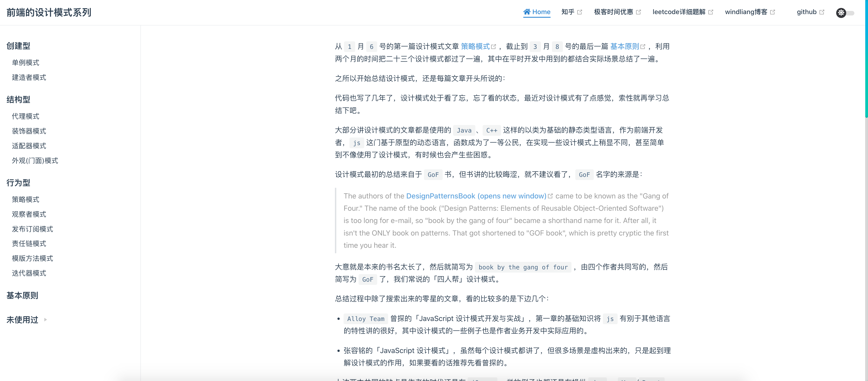Open 基本原则 sidebar section
868x381 pixels.
tap(22, 295)
